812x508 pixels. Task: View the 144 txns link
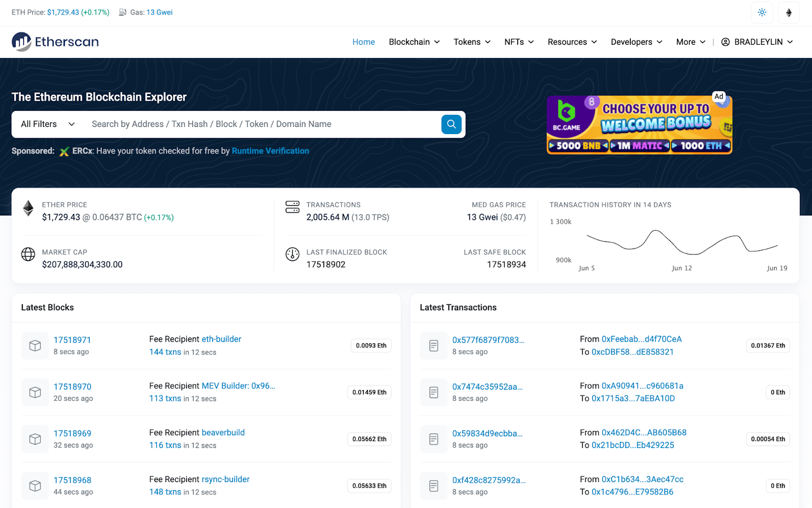pyautogui.click(x=165, y=352)
